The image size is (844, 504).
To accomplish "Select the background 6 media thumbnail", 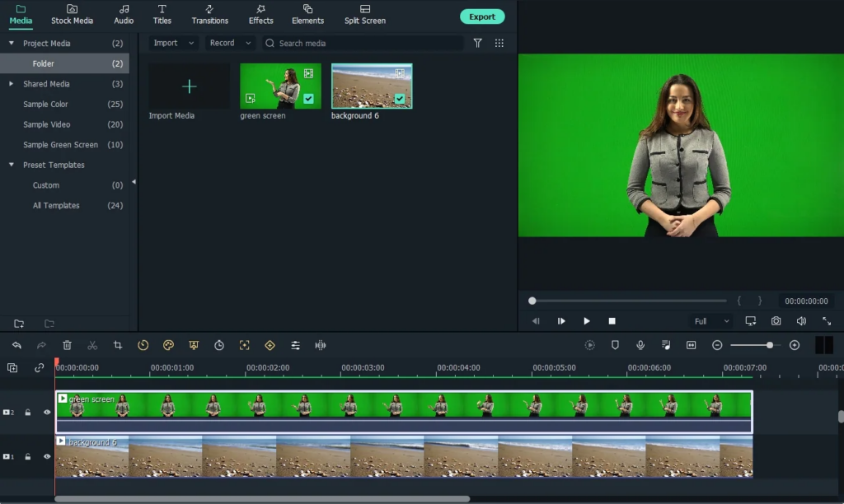I will (371, 85).
